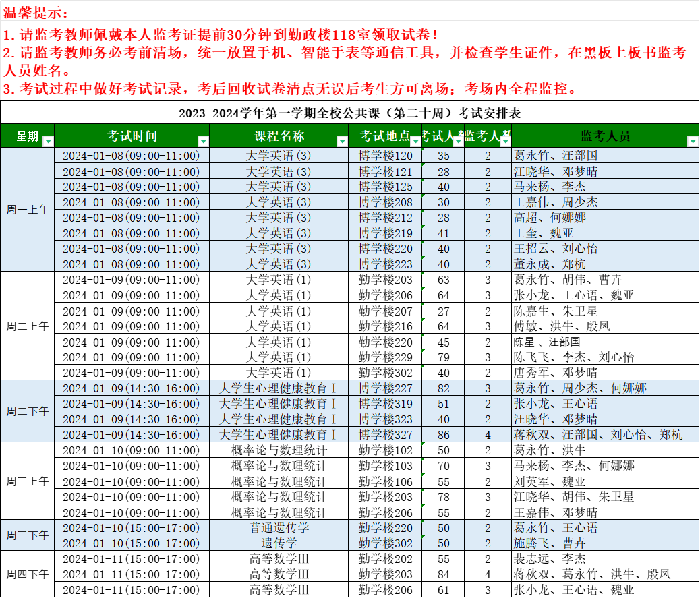Select the table title cell 考试安排表
The width and height of the screenshot is (700, 598).
point(349,113)
